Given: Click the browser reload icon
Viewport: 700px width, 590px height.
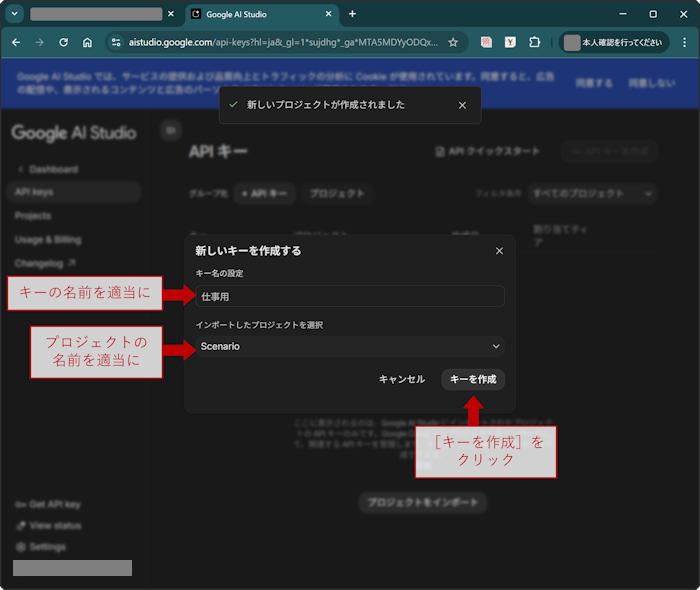Looking at the screenshot, I should click(64, 43).
